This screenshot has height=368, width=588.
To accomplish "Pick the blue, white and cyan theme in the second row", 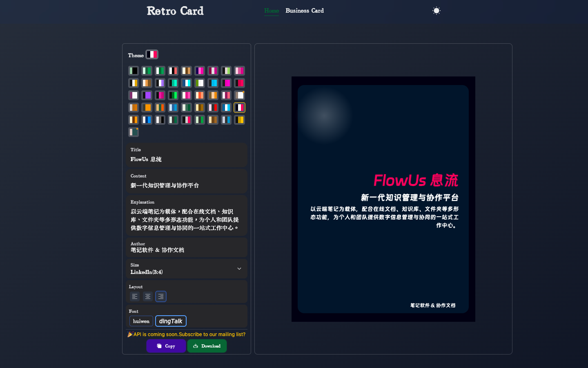I will pyautogui.click(x=186, y=83).
